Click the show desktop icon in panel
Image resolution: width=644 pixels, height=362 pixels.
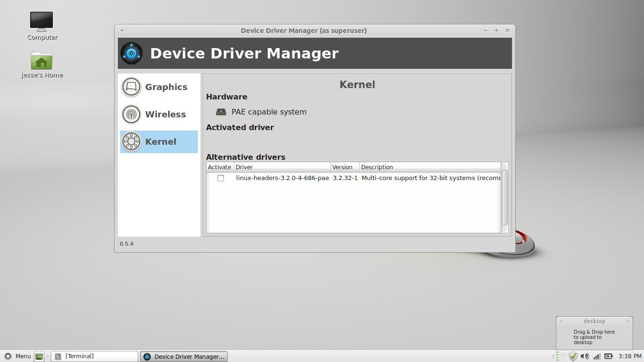(39, 356)
